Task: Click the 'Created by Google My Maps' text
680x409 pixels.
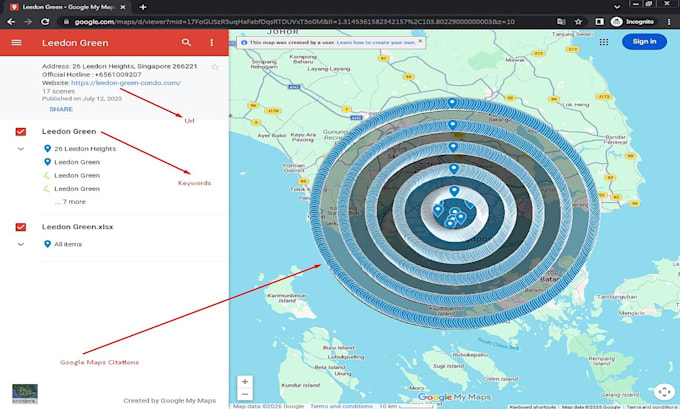Action: (170, 400)
